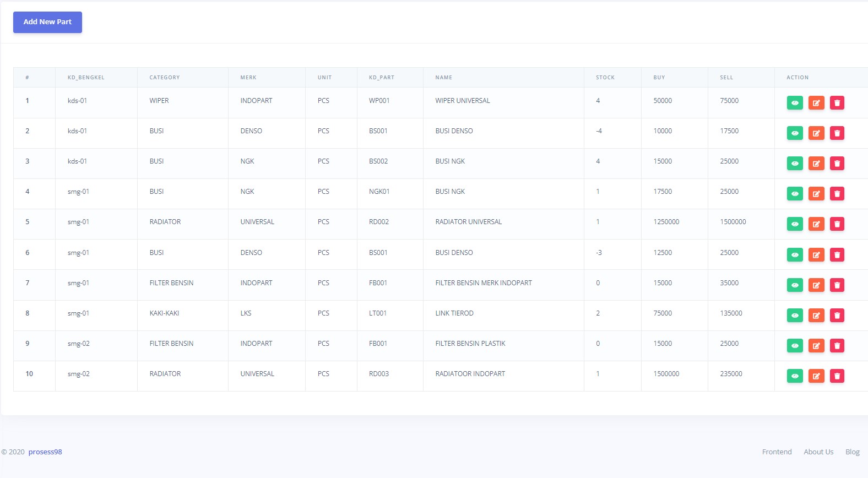
Task: Go to the Frontend footer link
Action: point(777,452)
